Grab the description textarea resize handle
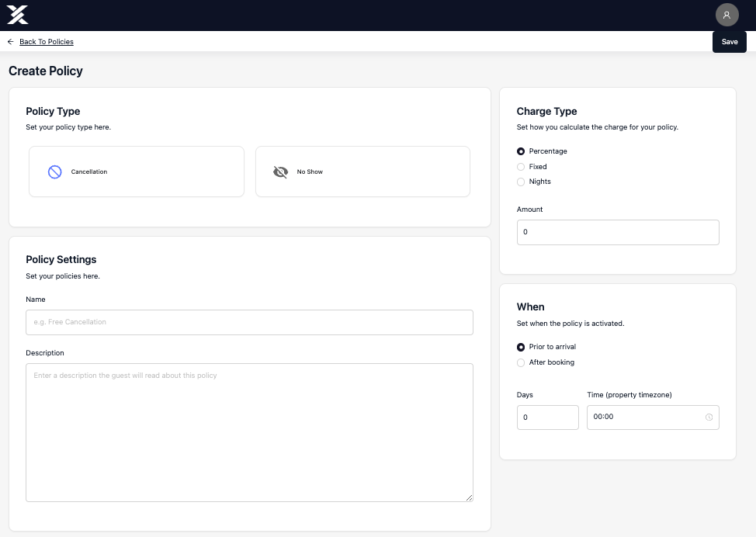 pos(469,497)
